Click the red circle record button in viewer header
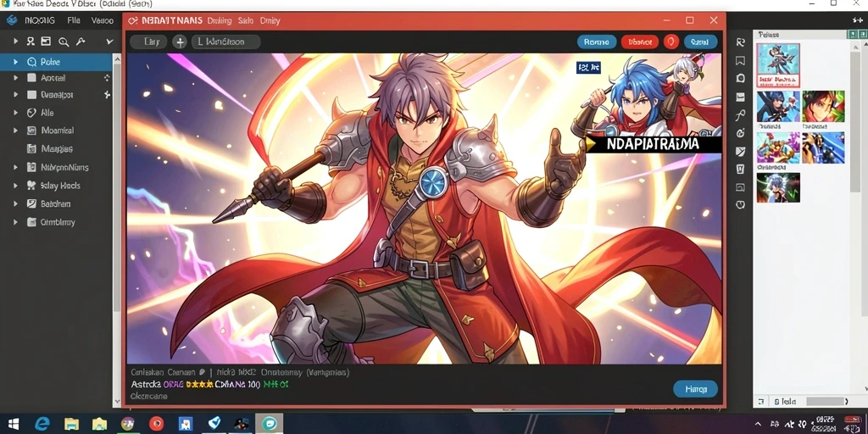868x434 pixels. pyautogui.click(x=671, y=42)
